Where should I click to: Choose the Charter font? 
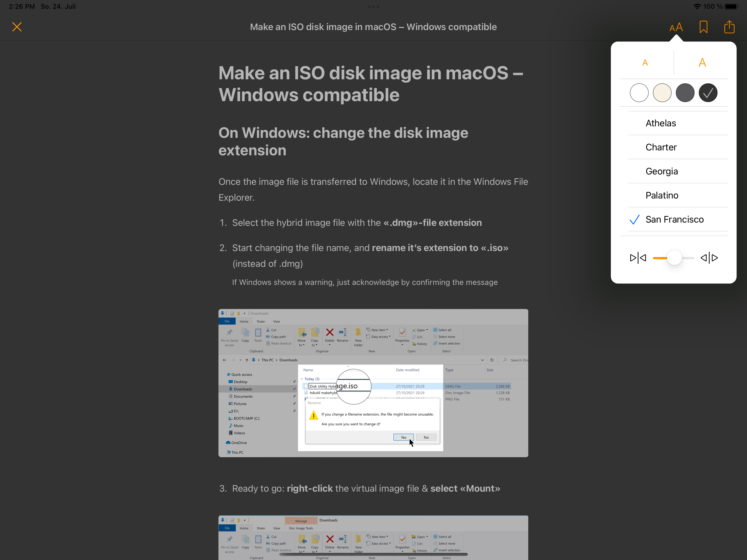pos(661,147)
